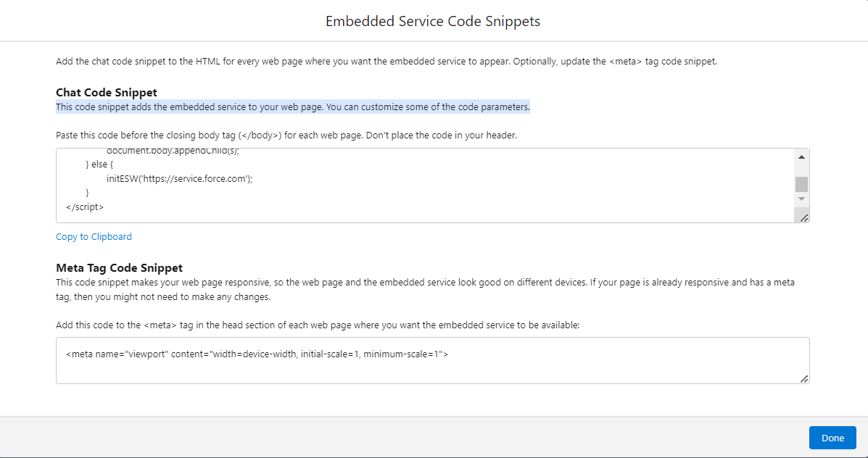Click the resize handle of chat code textarea
This screenshot has width=868, height=458.
pos(804,217)
